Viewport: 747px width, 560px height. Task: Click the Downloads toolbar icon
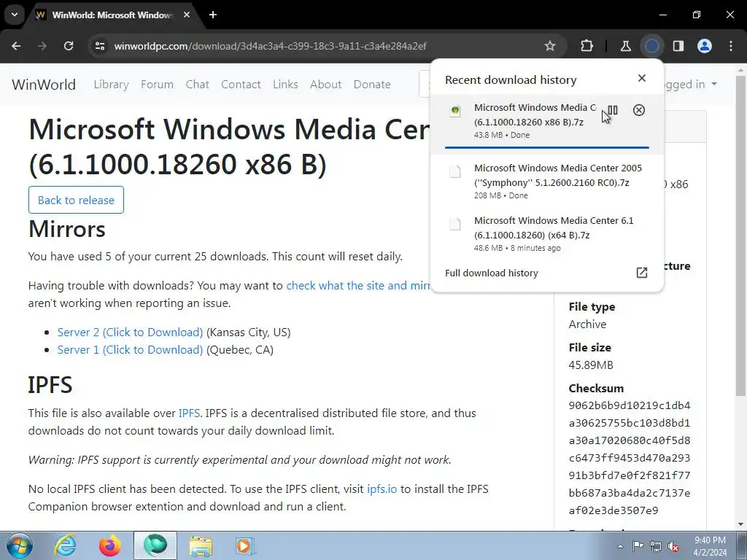pyautogui.click(x=651, y=46)
